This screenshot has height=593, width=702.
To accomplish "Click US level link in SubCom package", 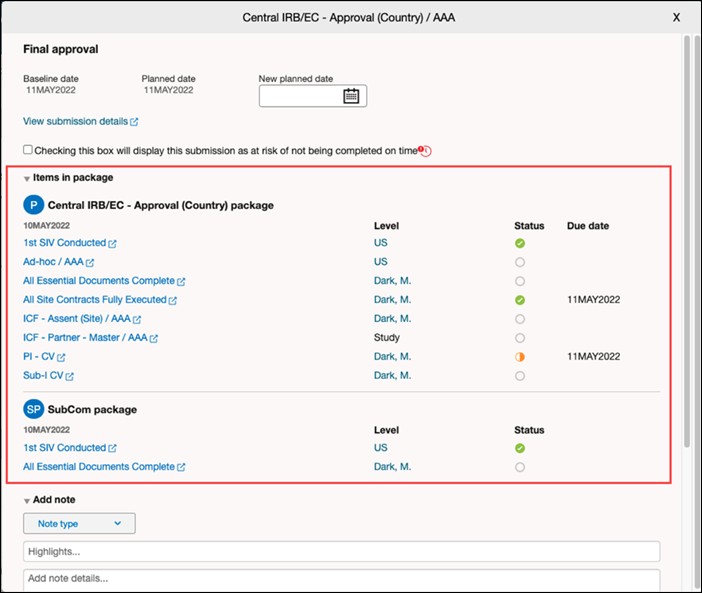I will click(x=381, y=448).
